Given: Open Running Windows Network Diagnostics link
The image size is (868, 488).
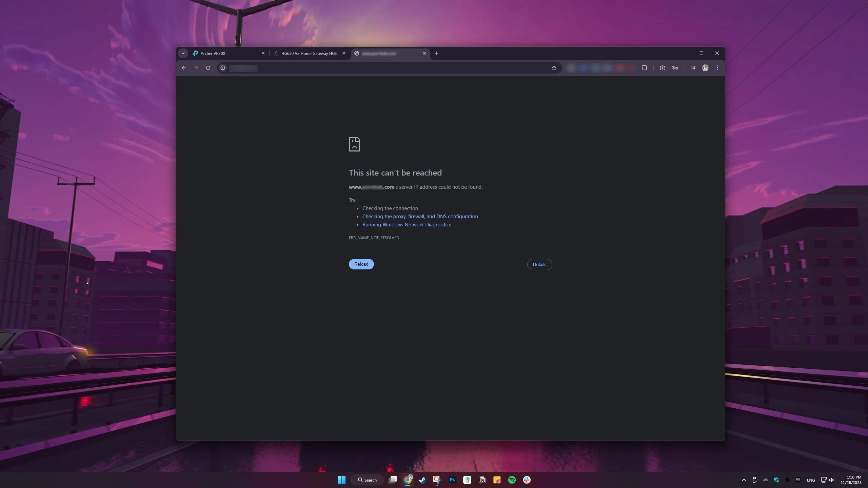Looking at the screenshot, I should click(x=407, y=225).
